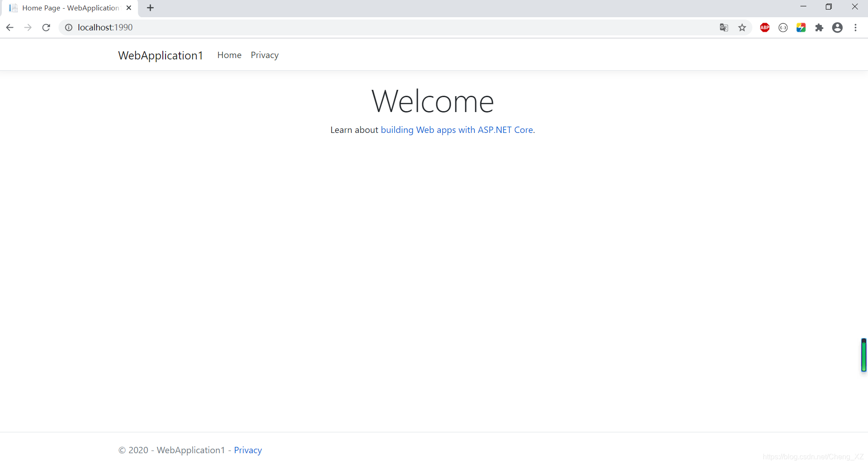Open a new browser tab

pyautogui.click(x=151, y=8)
